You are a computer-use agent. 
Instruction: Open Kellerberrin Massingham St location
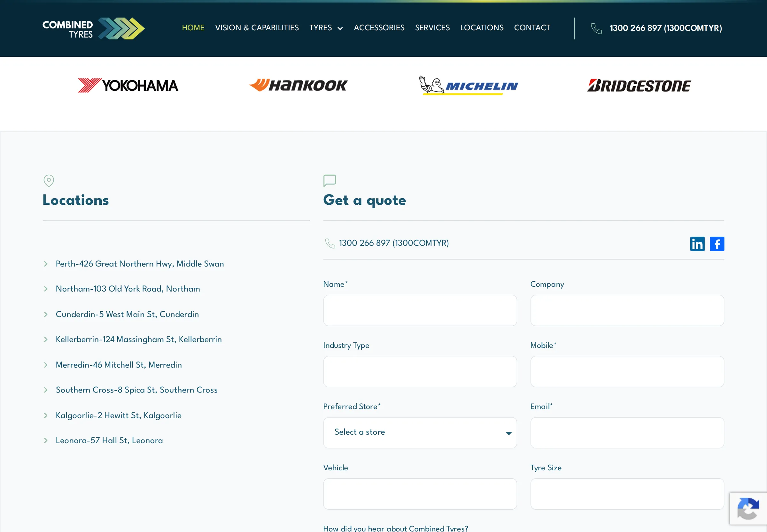pos(138,339)
